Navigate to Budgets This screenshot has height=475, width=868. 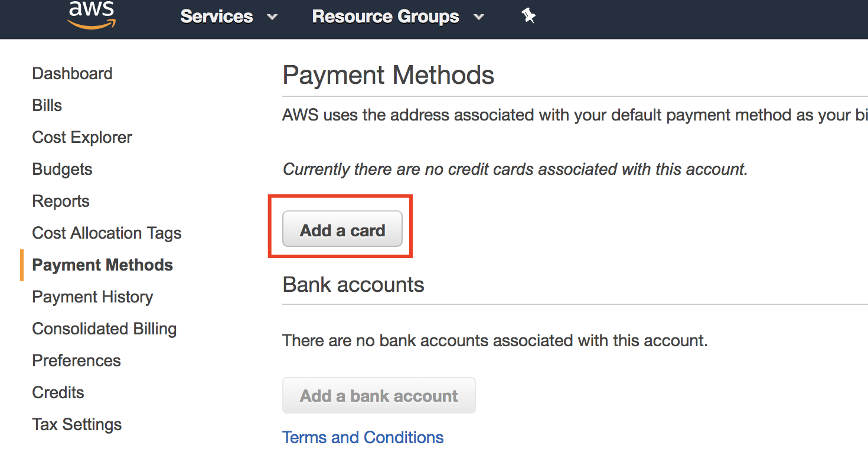[x=62, y=170]
